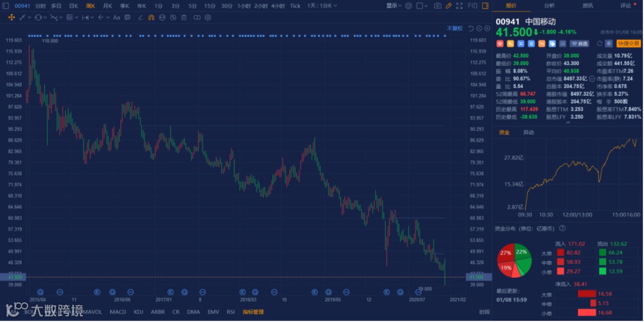Viewport: 644px width, 322px height.
Task: Toggle the orange pencil drawing mode
Action: pyautogui.click(x=448, y=6)
